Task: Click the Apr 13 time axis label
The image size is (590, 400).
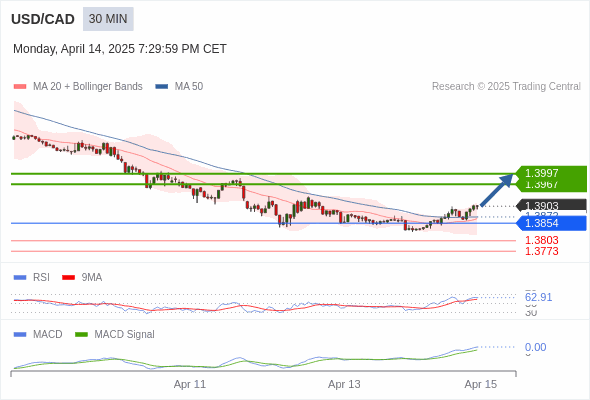Action: coord(344,384)
